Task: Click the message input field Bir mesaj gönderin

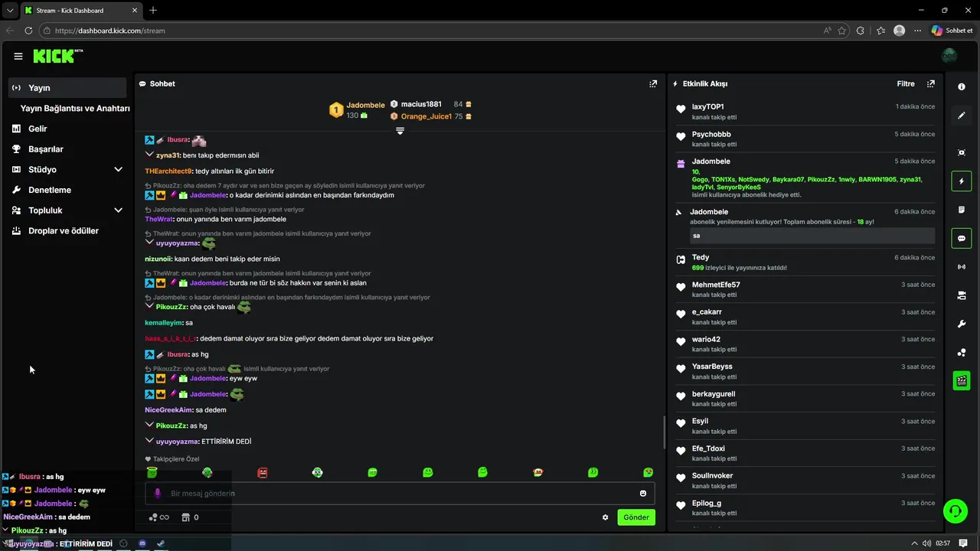Action: [400, 494]
